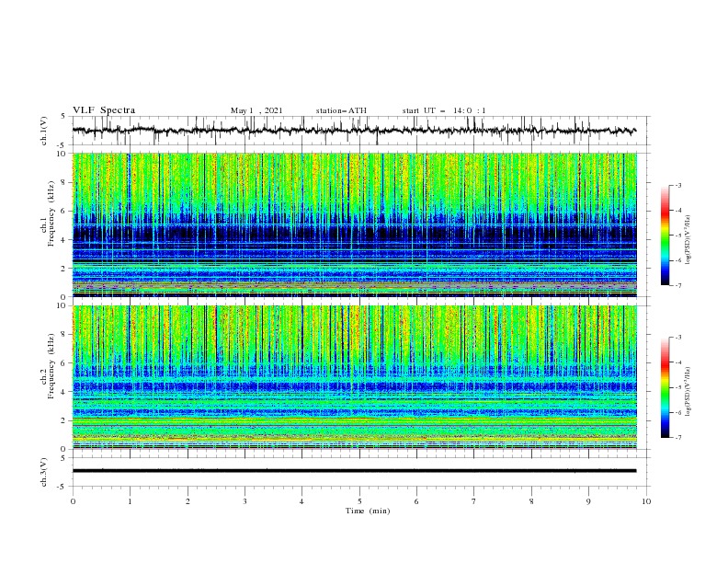Click the ch.1 color scale bar

pos(665,236)
